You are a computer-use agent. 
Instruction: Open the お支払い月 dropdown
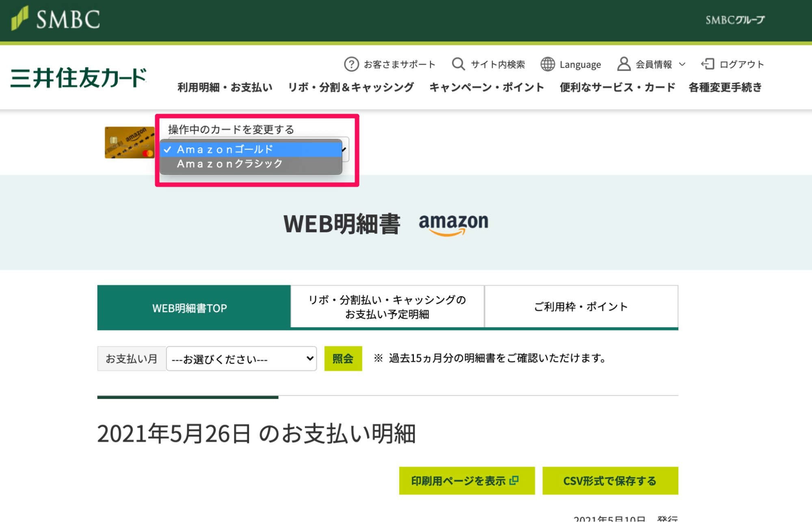pos(241,359)
